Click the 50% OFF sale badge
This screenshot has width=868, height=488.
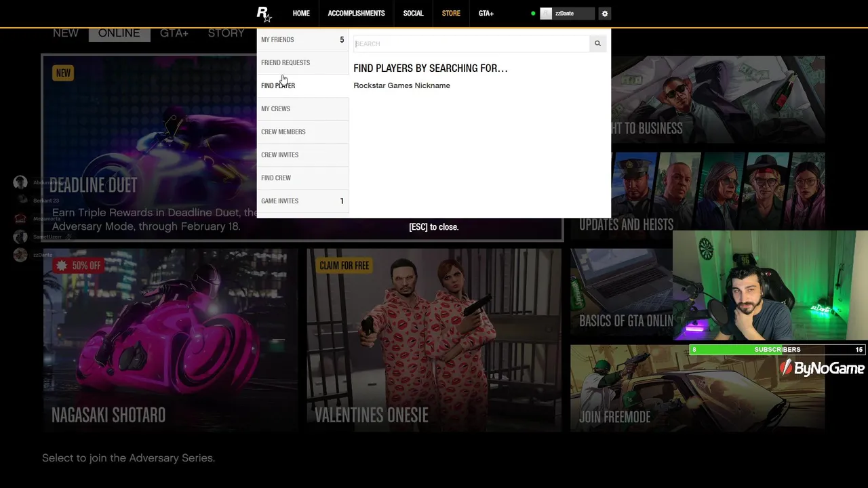79,266
